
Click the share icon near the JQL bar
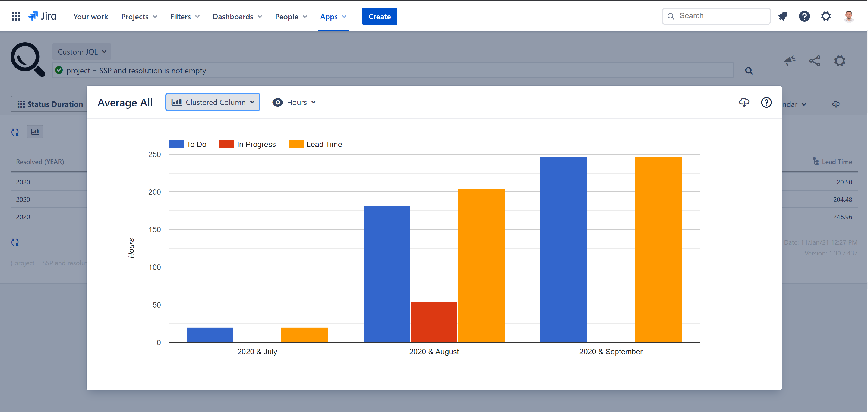tap(815, 61)
